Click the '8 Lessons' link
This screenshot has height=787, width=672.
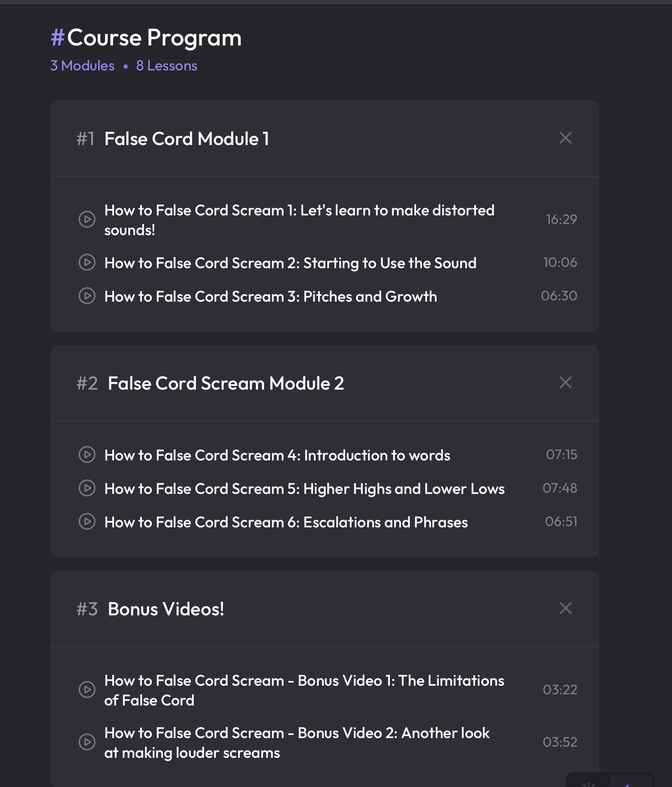[x=166, y=65]
